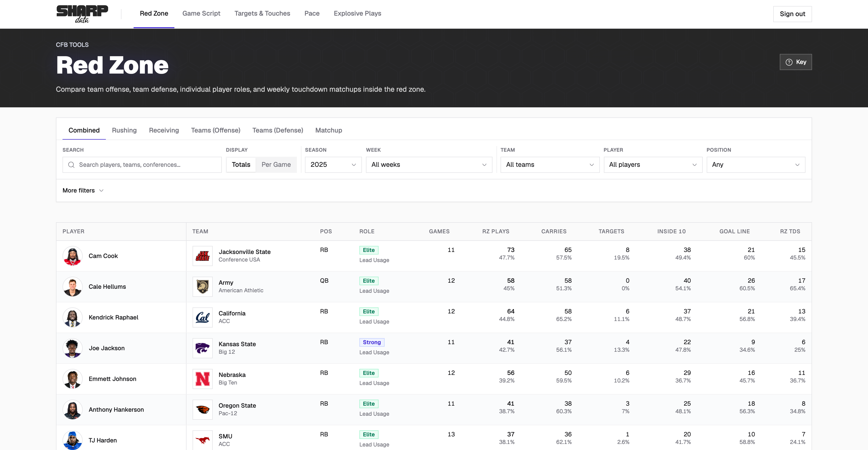Viewport: 868px width, 450px height.
Task: Click Kansas State team name
Action: pyautogui.click(x=237, y=344)
